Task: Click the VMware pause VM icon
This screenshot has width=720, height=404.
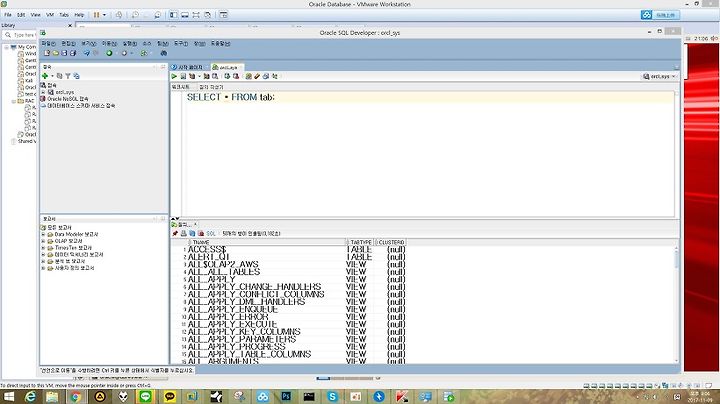Action: point(96,15)
